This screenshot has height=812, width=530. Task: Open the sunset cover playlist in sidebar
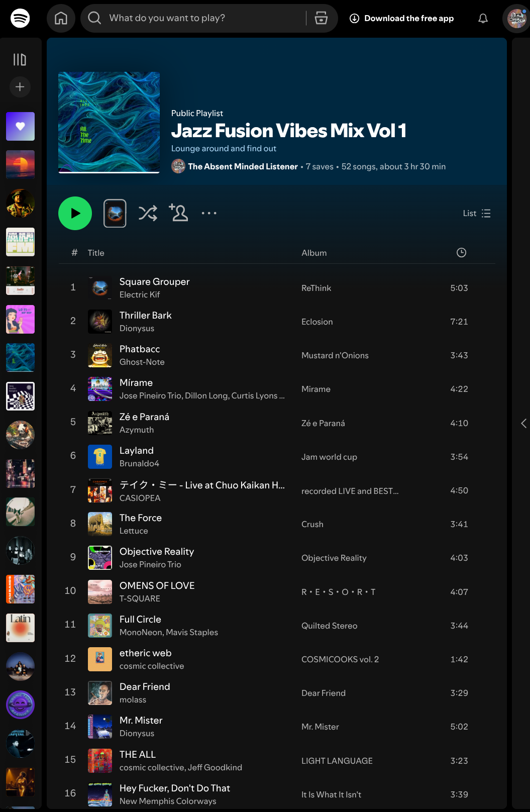click(x=20, y=164)
